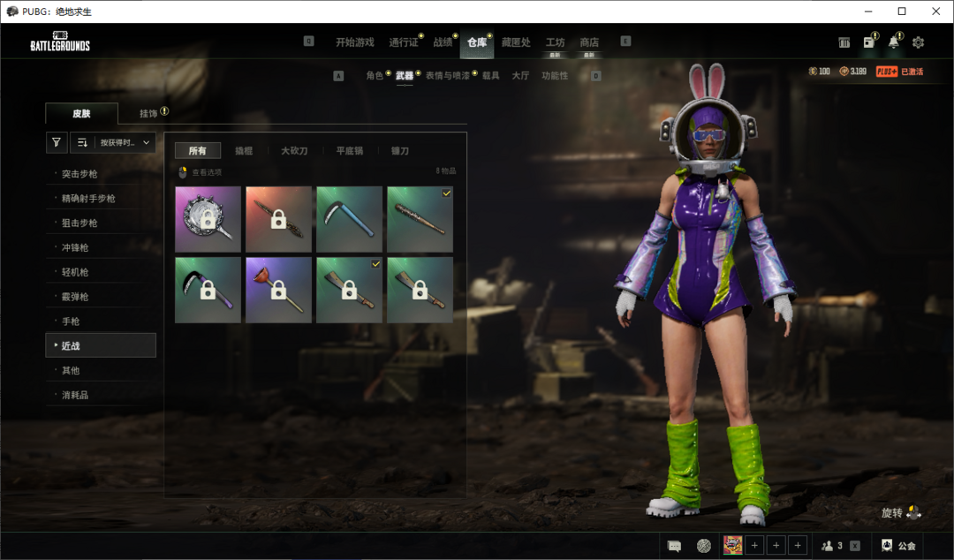Open the notifications bell icon
The width and height of the screenshot is (954, 560).
tap(893, 42)
